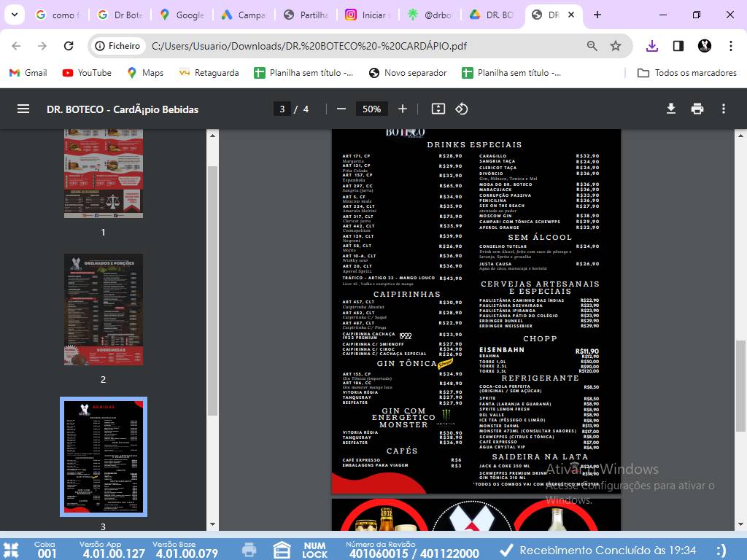
Task: Click Versão Base 4.01.00.079 text
Action: [185, 550]
